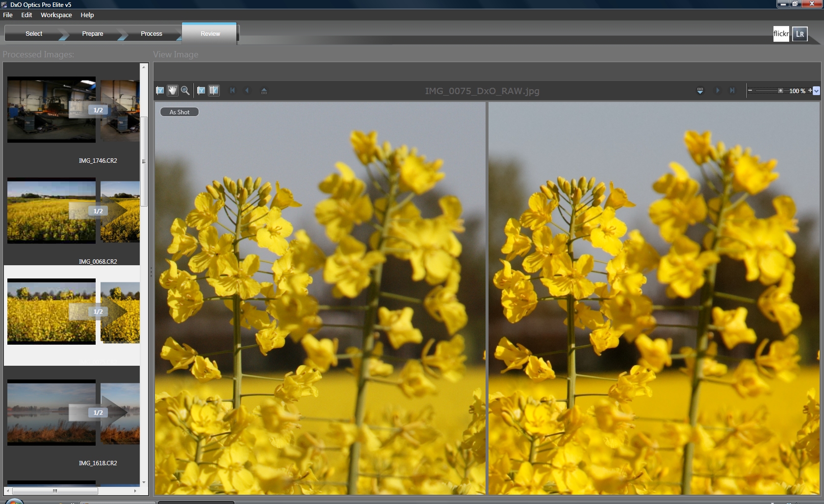Export to Lightroom with LR icon
Image resolution: width=824 pixels, height=504 pixels.
click(x=799, y=34)
